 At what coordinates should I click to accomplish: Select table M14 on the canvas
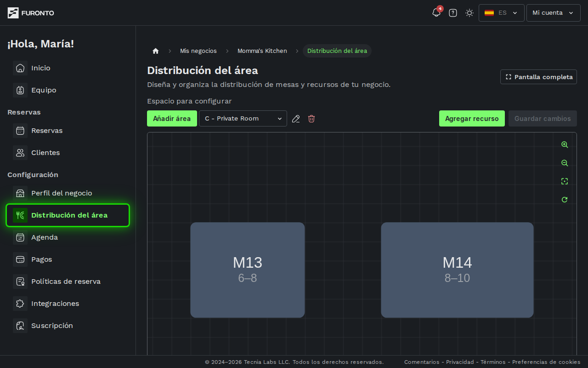tap(457, 270)
